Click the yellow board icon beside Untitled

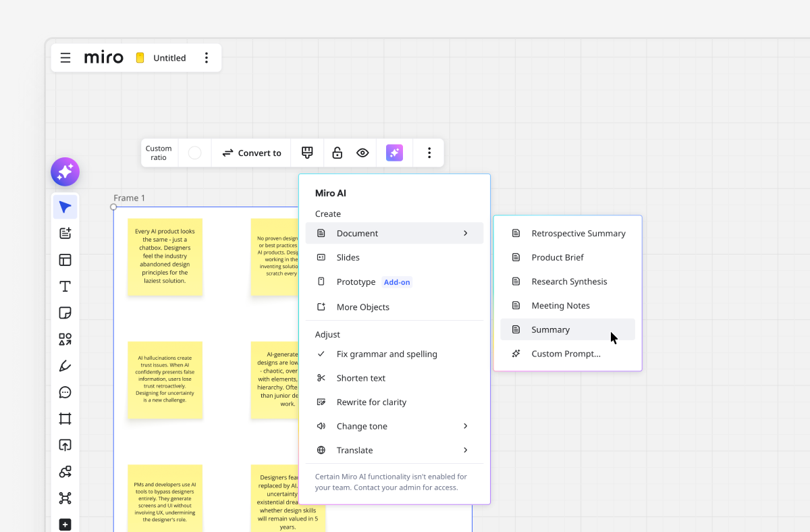tap(140, 58)
